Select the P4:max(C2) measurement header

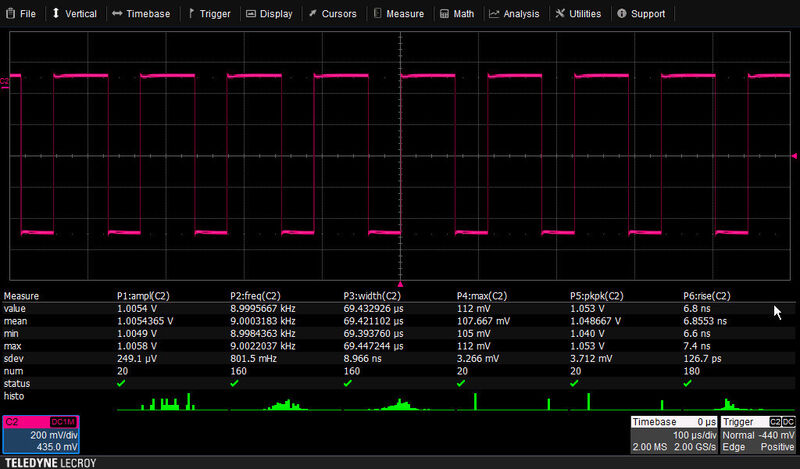click(x=482, y=296)
